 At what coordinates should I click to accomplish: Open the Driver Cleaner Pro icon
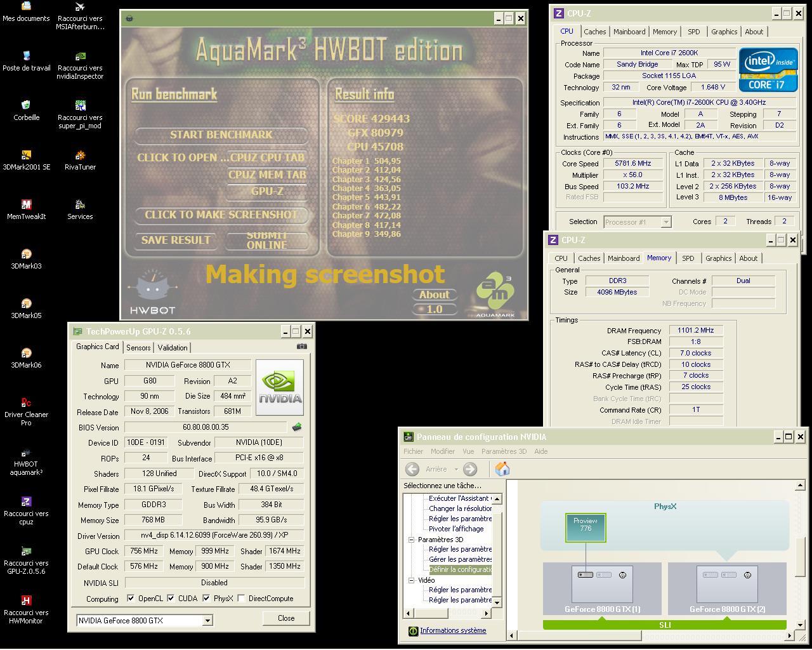click(x=26, y=402)
